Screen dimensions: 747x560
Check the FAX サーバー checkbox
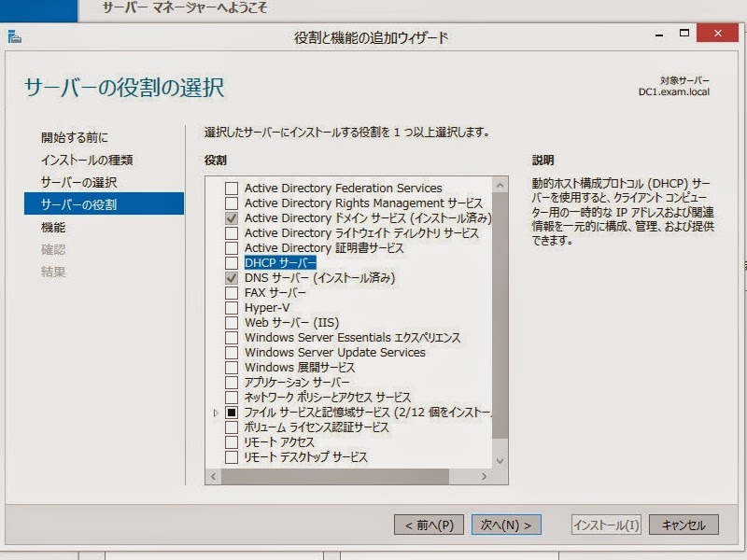pos(232,293)
